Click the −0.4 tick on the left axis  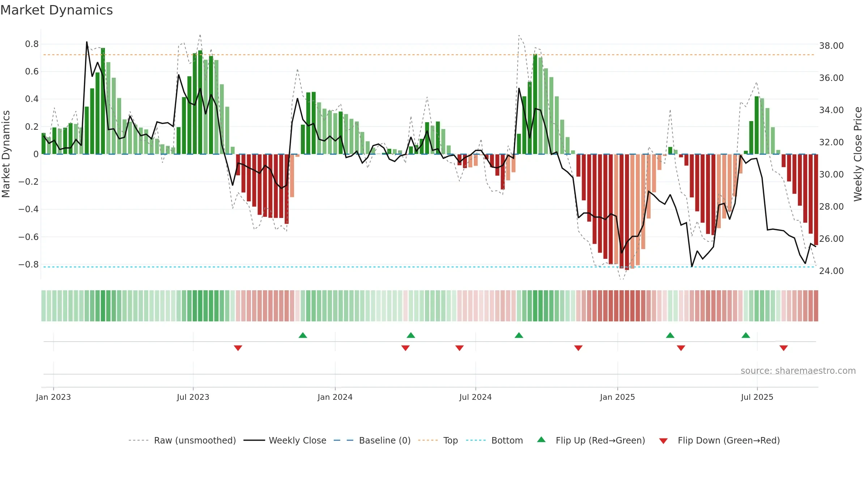[29, 209]
